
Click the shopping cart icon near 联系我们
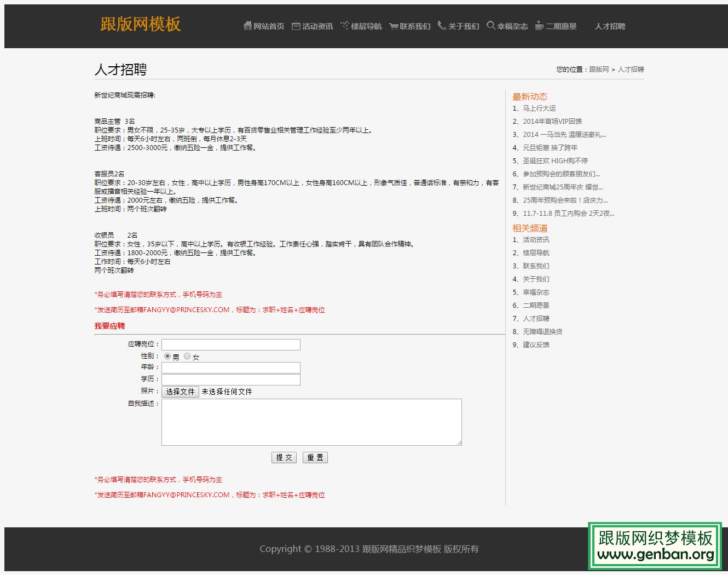tap(393, 26)
